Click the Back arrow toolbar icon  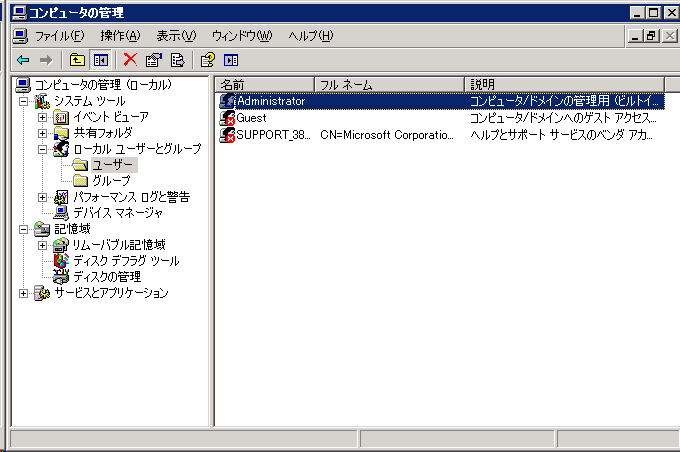click(x=23, y=60)
